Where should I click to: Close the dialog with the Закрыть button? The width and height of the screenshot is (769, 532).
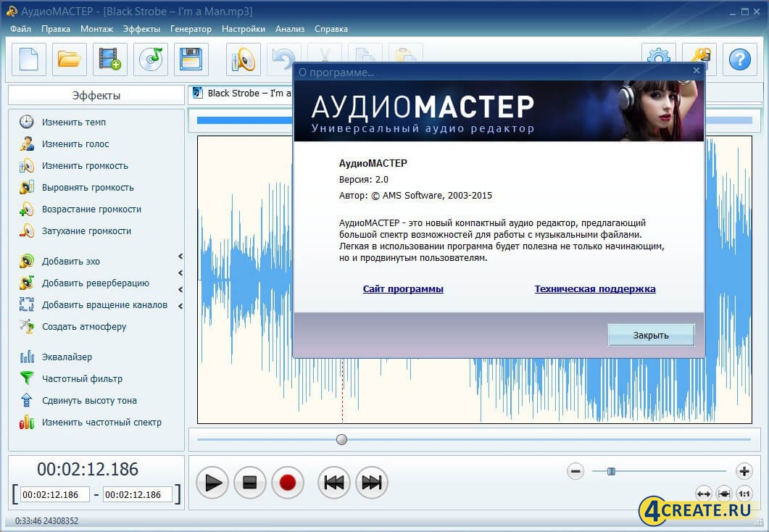(x=650, y=335)
